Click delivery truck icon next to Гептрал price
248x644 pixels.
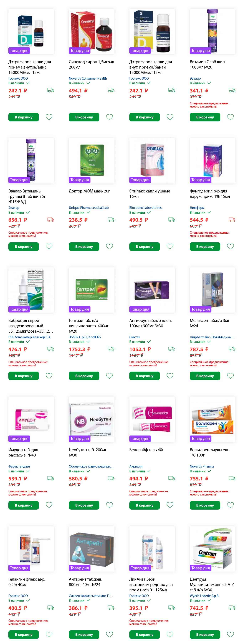pyautogui.click(x=111, y=349)
